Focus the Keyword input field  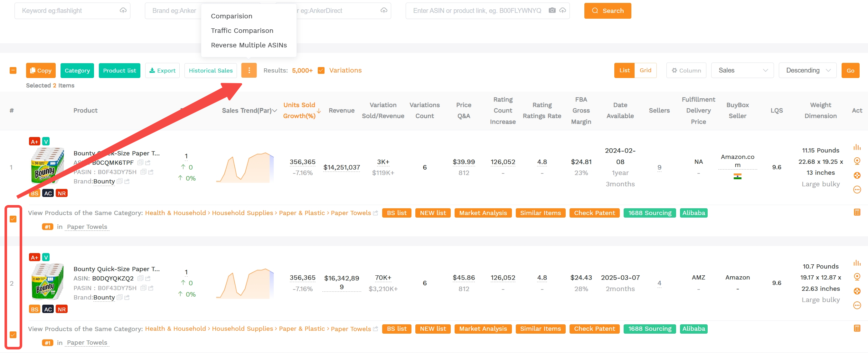click(x=72, y=10)
